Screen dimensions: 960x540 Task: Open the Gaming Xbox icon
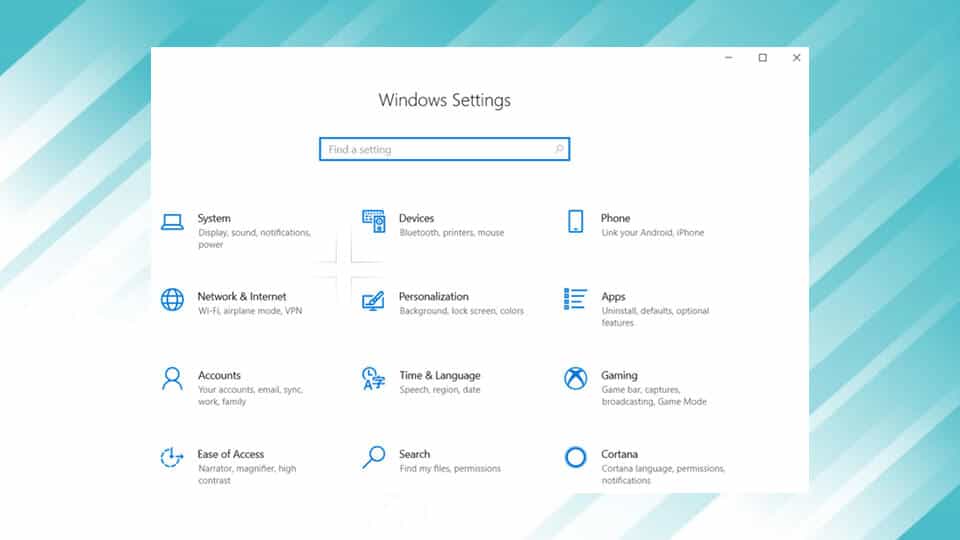(x=576, y=378)
